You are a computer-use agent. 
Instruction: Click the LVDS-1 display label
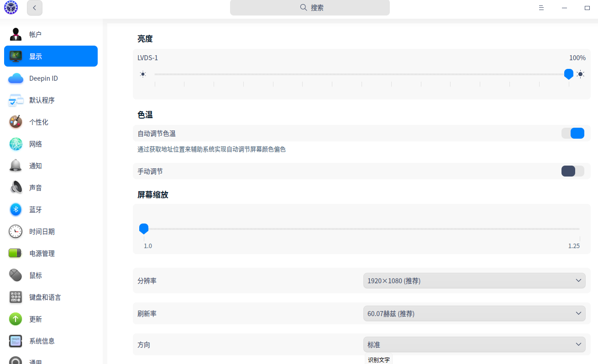(148, 58)
